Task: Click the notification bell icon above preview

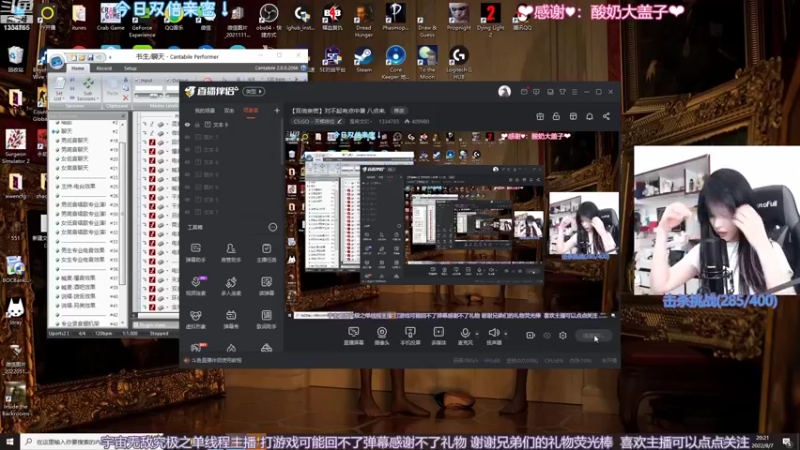Action: click(x=589, y=116)
